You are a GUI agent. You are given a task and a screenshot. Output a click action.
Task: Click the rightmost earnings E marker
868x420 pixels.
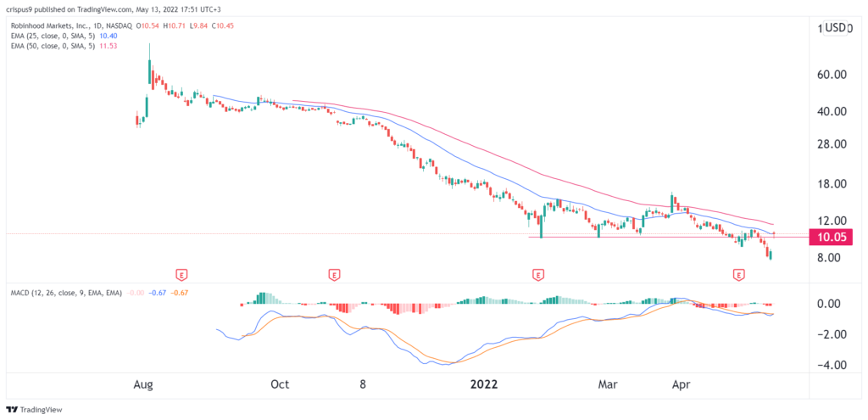(x=739, y=275)
